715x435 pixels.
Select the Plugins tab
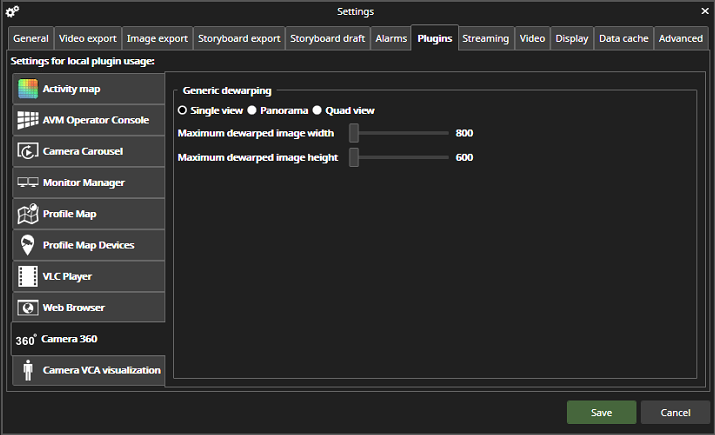[x=435, y=38]
